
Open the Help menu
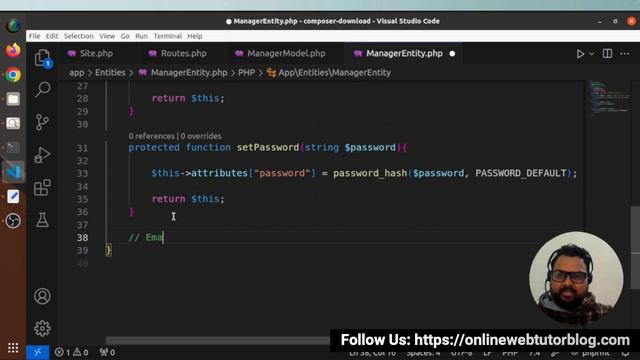(x=195, y=36)
